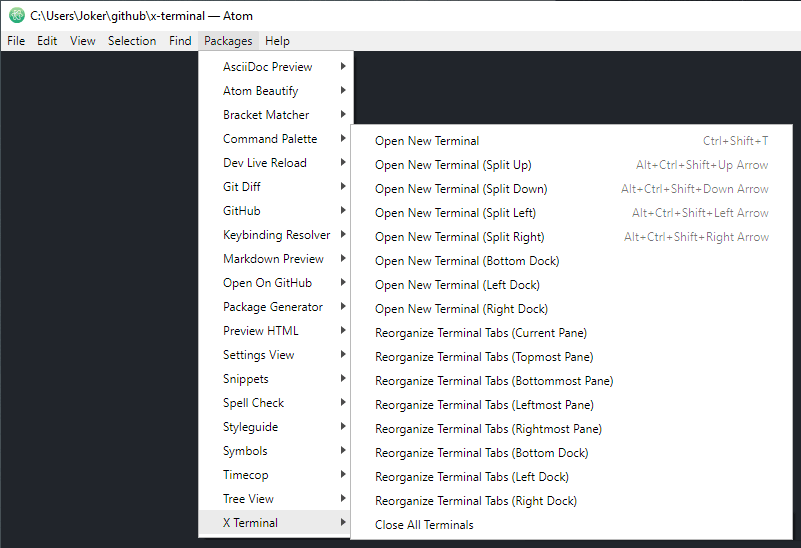Expand the Atom Beautify submenu

tap(275, 90)
